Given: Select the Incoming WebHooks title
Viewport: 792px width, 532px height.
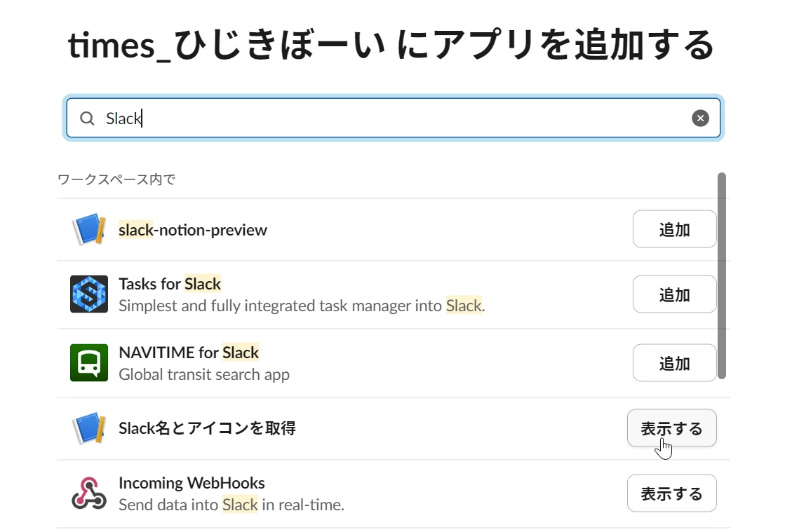Looking at the screenshot, I should (x=192, y=483).
